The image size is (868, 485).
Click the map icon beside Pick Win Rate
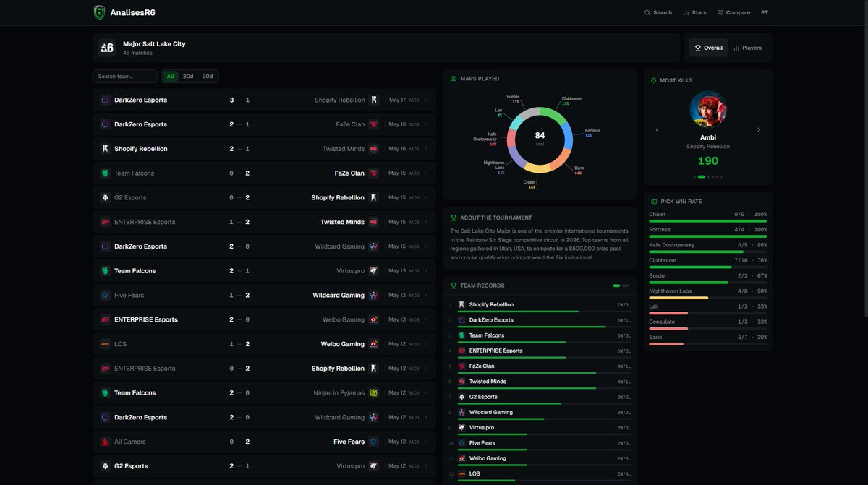[654, 202]
